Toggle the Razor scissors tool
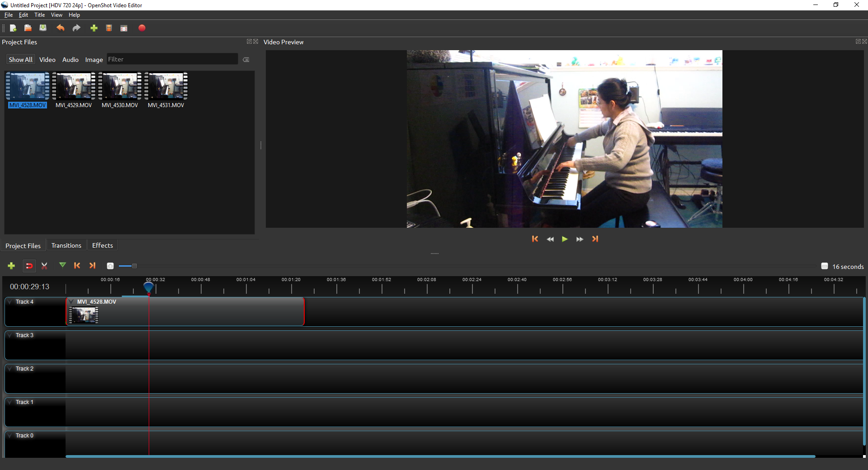The image size is (868, 470). (44, 266)
